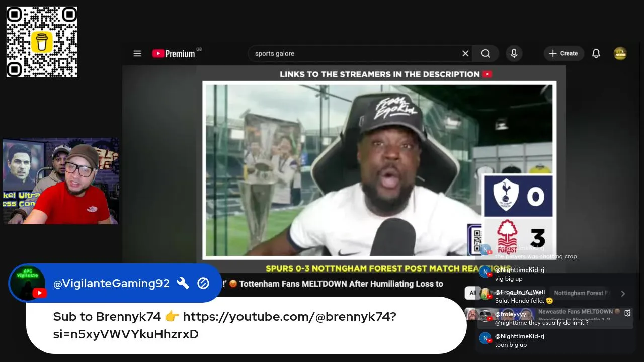The image size is (644, 362).
Task: Click 'LINKS TO THE STREAMERS IN THE DESCRIPTION' banner
Action: [x=385, y=74]
